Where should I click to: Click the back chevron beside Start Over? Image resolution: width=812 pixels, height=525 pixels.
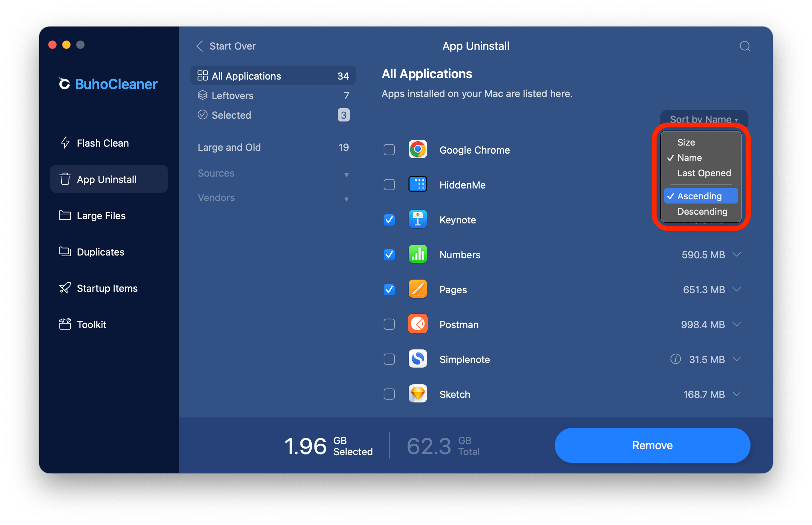[x=200, y=46]
